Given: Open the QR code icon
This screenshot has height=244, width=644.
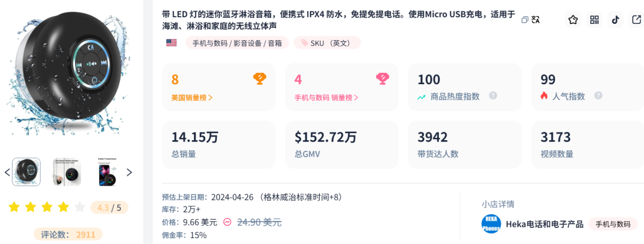Looking at the screenshot, I should click(x=595, y=20).
